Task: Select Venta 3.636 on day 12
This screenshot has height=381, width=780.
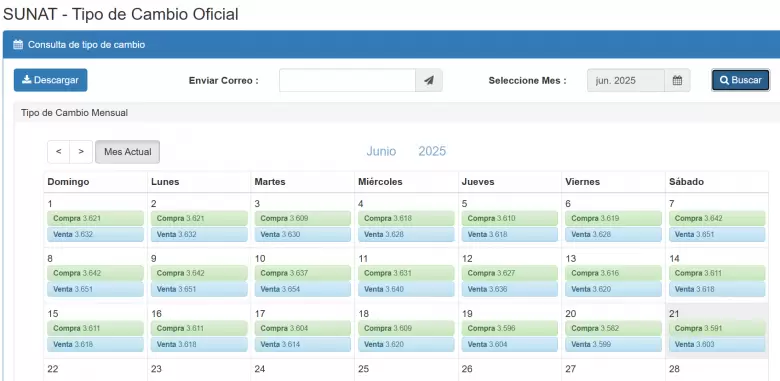Action: point(509,289)
